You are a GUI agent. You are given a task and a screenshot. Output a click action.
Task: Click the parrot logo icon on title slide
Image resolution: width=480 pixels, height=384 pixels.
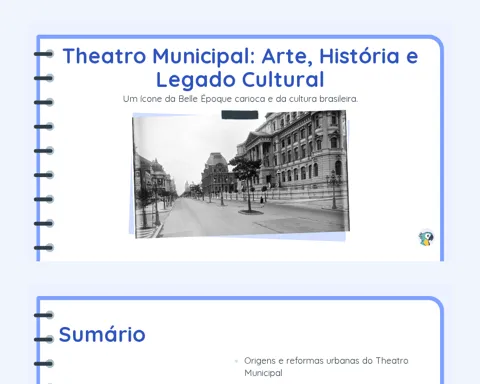click(426, 238)
